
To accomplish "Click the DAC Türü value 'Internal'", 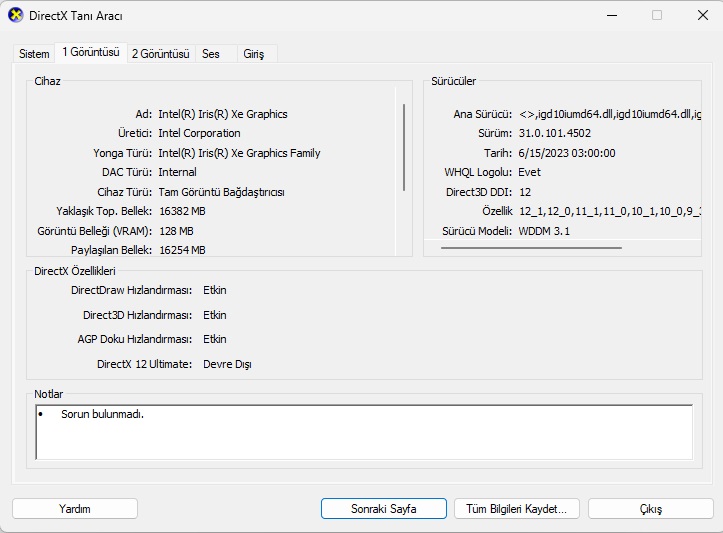I will click(178, 172).
